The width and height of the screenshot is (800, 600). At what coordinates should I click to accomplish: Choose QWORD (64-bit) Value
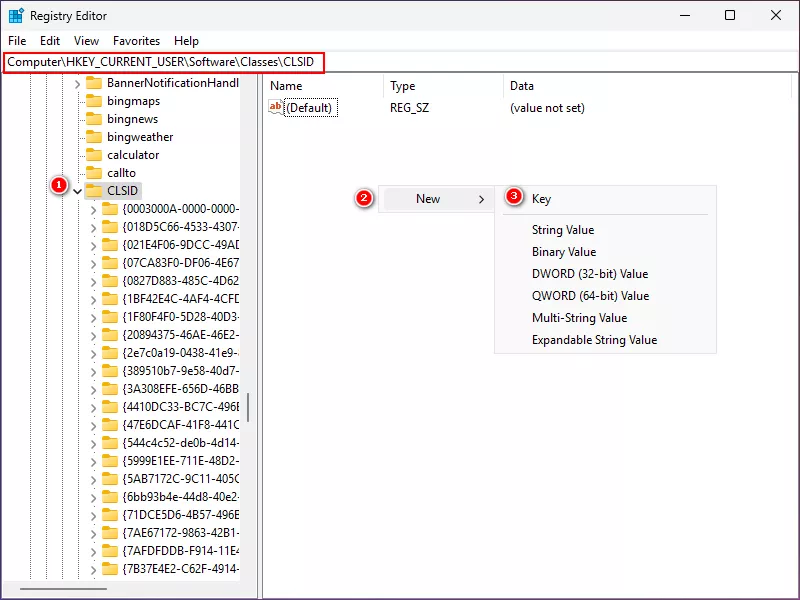coord(590,296)
